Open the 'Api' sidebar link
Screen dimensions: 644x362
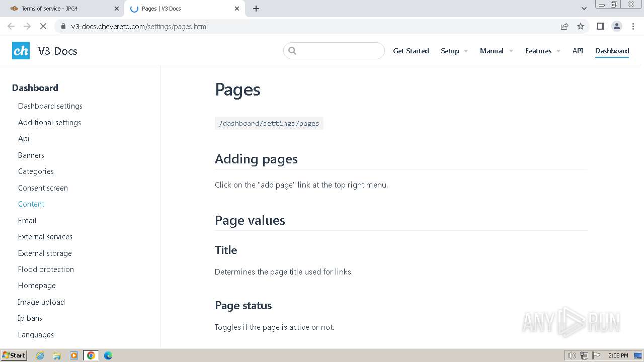(x=24, y=139)
